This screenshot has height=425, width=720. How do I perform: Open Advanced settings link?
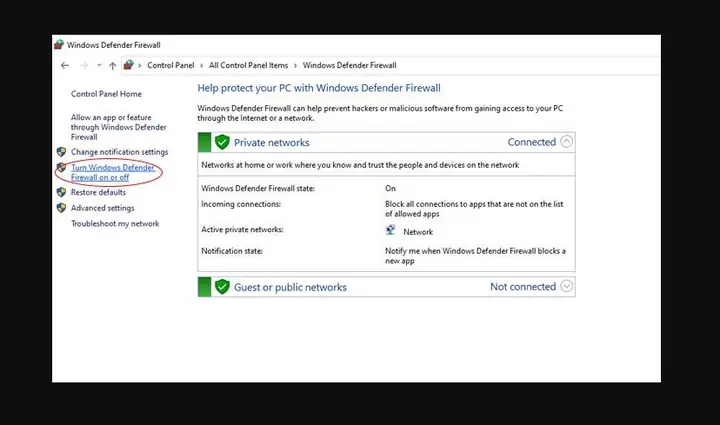(x=102, y=208)
